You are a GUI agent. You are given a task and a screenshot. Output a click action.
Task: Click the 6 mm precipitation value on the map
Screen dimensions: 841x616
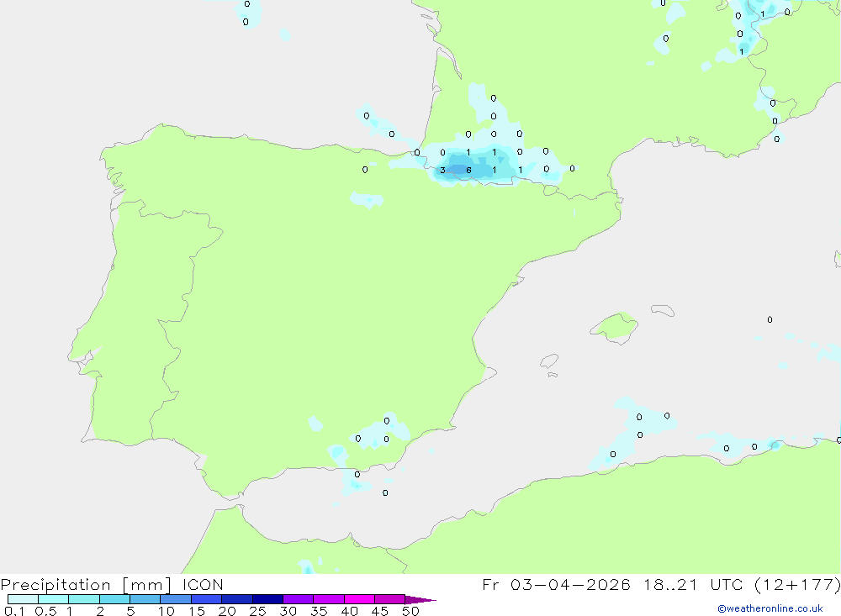[x=468, y=171]
